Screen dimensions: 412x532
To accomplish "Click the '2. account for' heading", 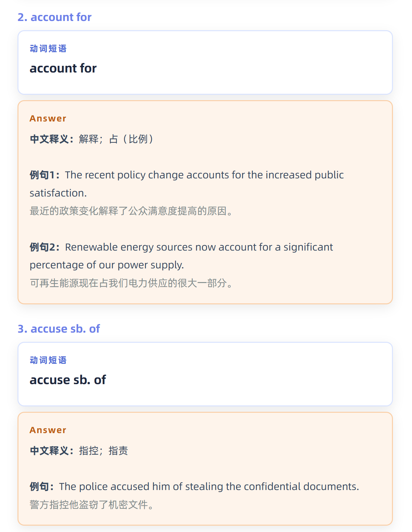I will tap(54, 17).
